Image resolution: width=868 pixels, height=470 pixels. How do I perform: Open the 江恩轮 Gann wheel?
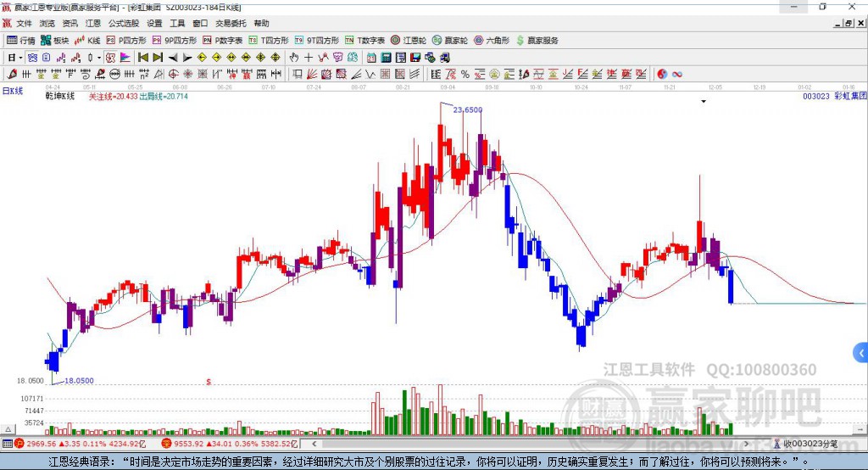409,41
